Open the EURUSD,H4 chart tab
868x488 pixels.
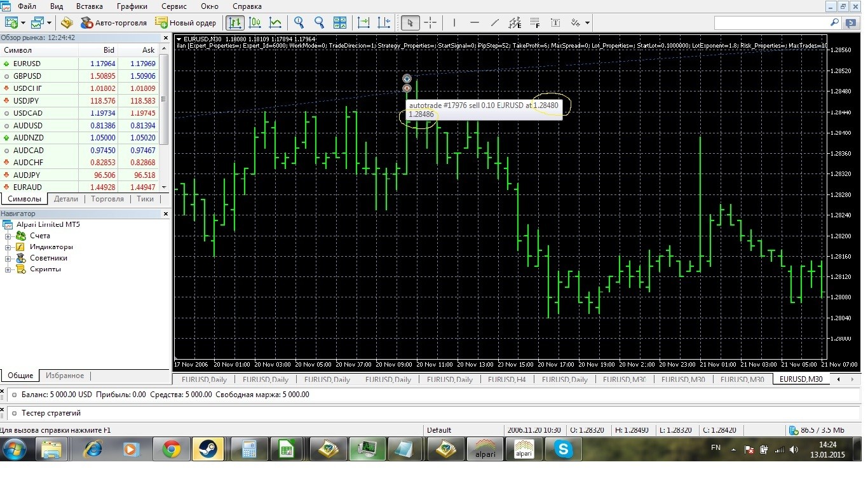506,379
